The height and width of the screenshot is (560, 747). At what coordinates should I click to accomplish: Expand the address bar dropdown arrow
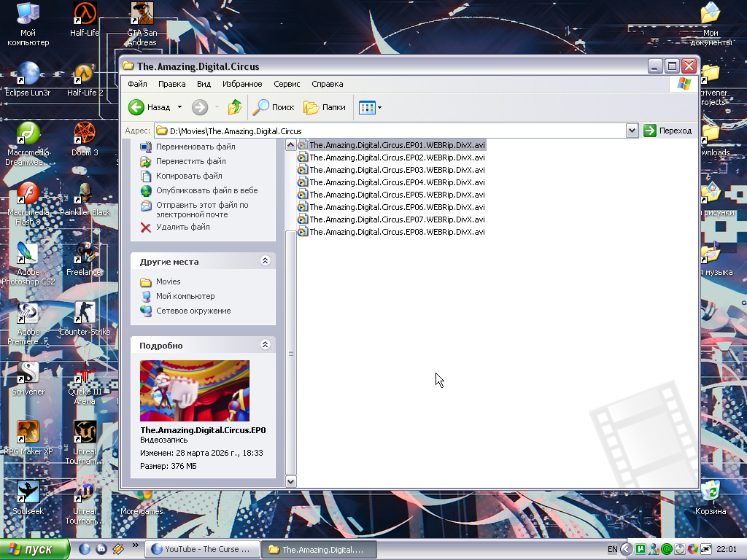632,131
